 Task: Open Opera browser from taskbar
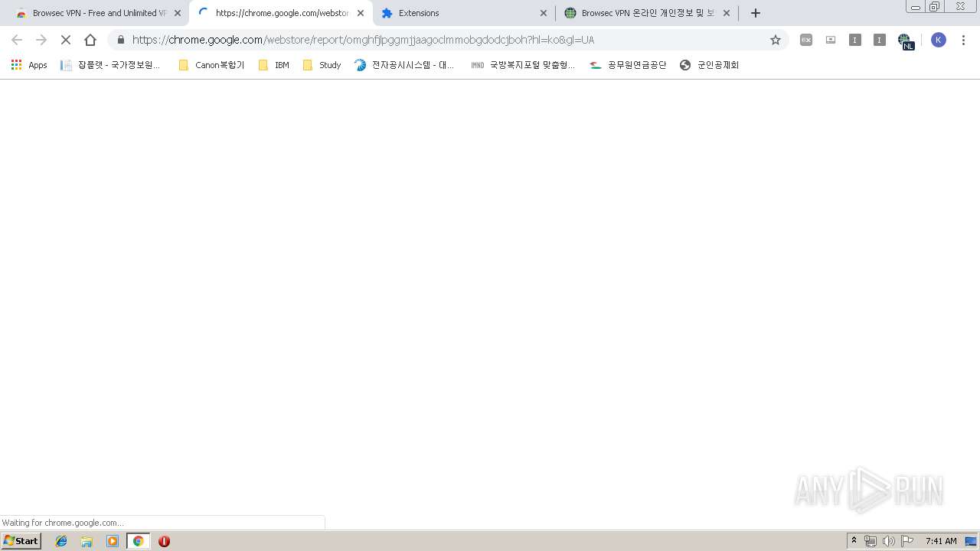click(x=164, y=541)
